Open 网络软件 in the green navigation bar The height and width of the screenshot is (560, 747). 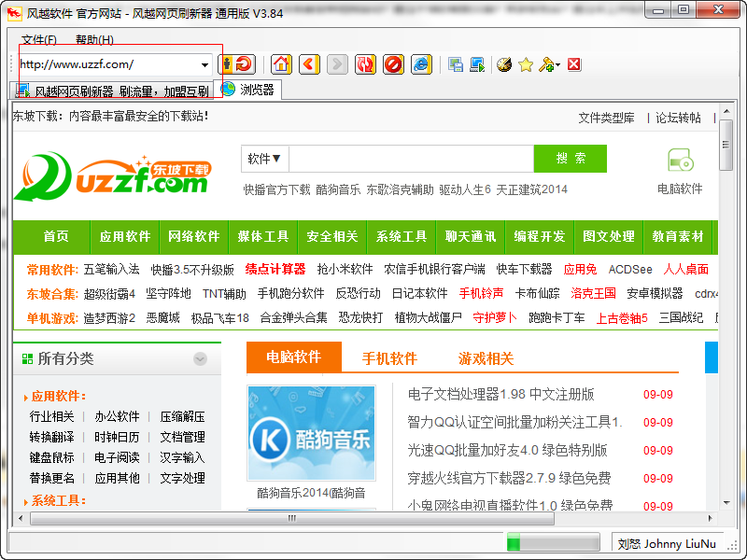[194, 237]
